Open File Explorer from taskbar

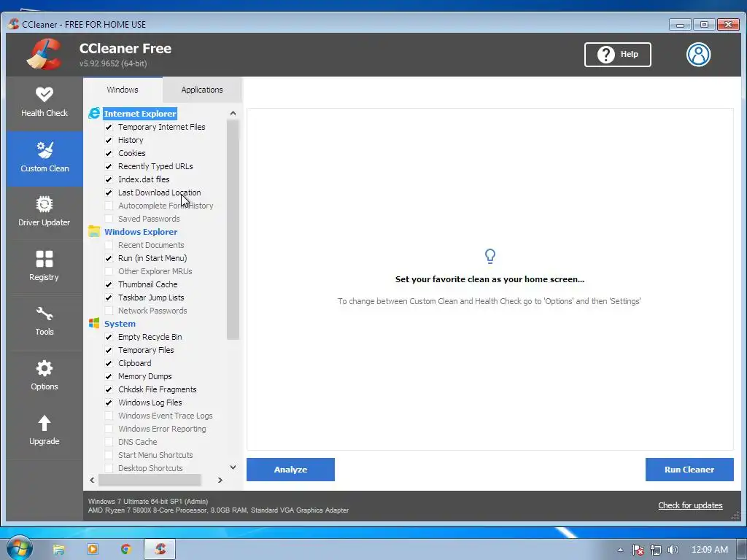(58, 550)
